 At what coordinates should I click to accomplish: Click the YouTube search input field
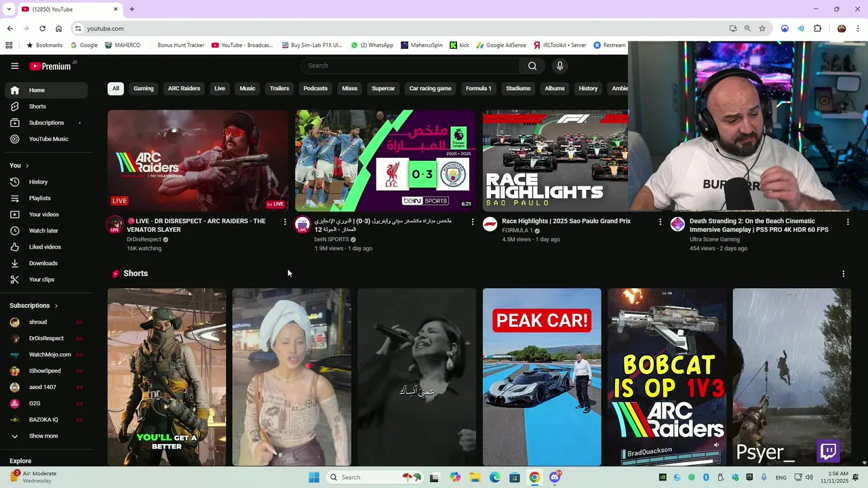coord(410,66)
